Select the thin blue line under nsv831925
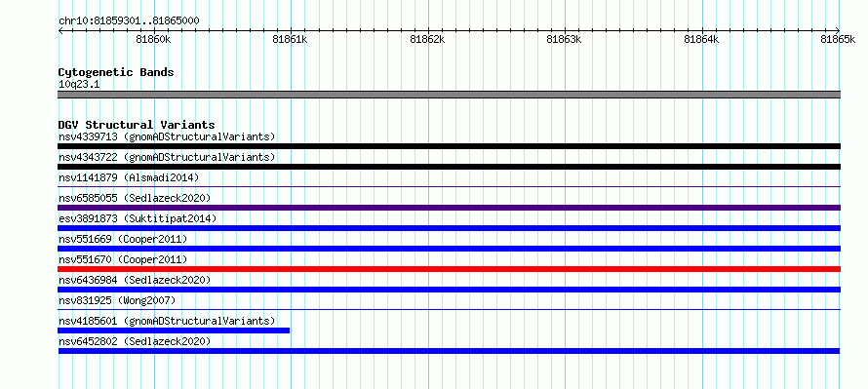The height and width of the screenshot is (389, 868). point(449,310)
